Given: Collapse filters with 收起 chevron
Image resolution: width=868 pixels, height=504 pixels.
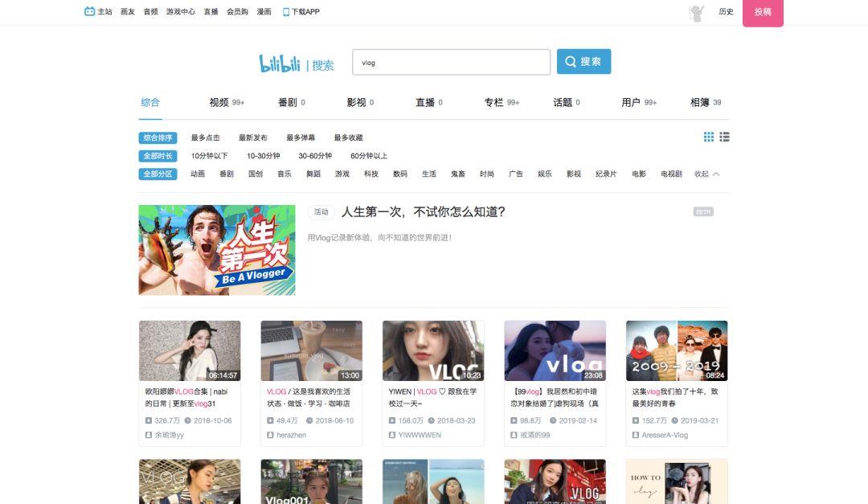Looking at the screenshot, I should click(716, 174).
